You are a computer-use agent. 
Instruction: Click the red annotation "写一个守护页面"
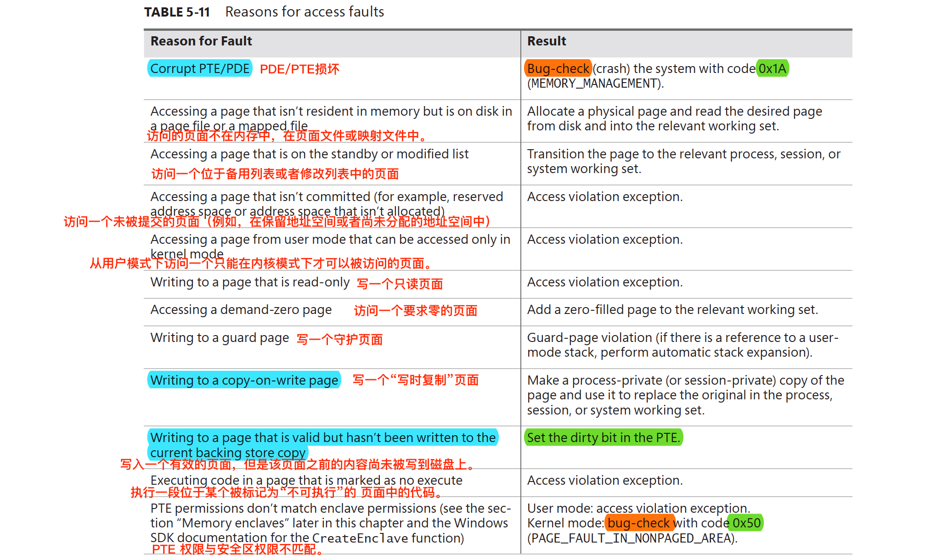(339, 340)
